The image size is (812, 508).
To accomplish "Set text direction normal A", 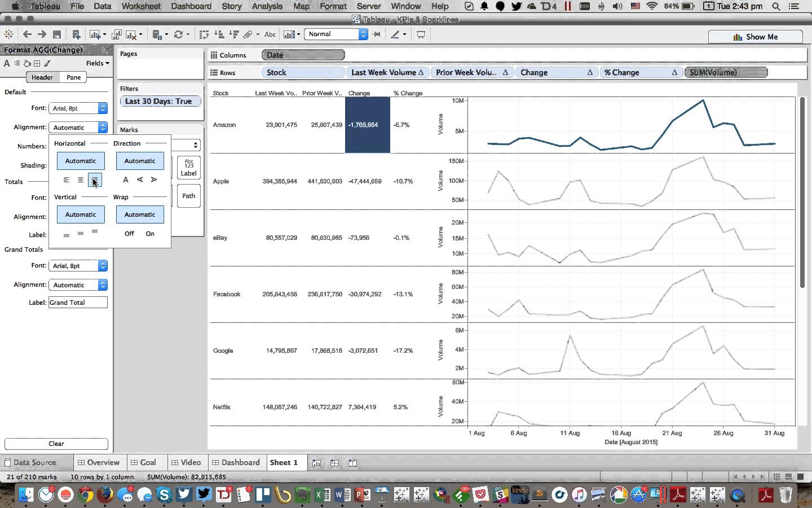I will 126,179.
